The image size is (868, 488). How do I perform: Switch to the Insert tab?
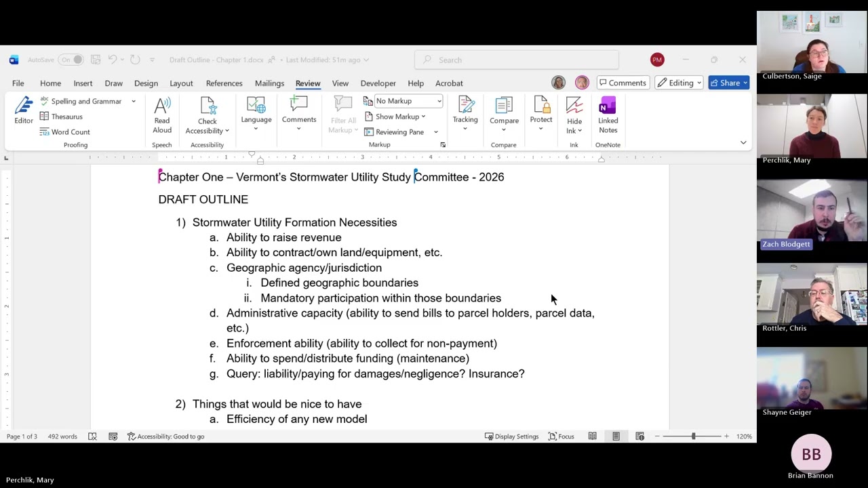tap(83, 83)
